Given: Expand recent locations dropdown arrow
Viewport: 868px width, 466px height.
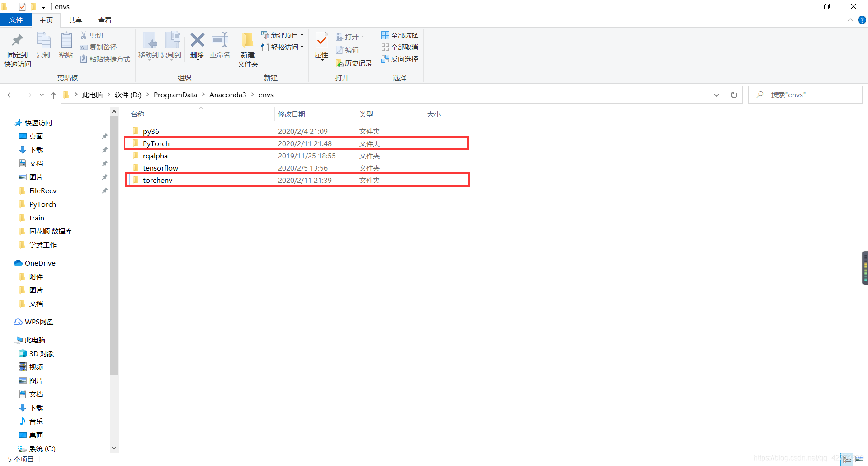Looking at the screenshot, I should pyautogui.click(x=42, y=95).
